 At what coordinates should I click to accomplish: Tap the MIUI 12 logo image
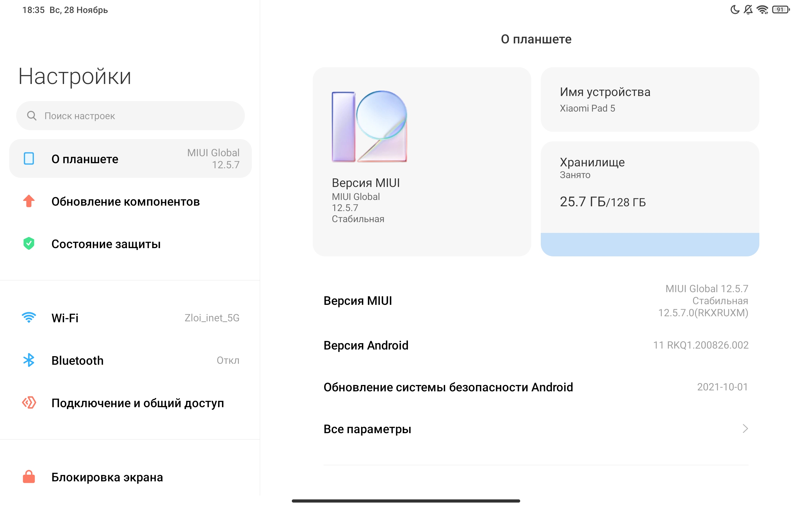(x=369, y=126)
